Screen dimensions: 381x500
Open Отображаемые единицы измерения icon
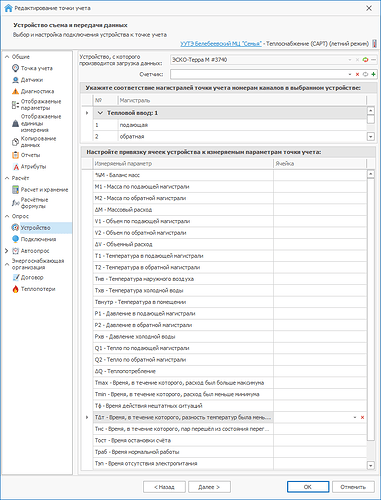pyautogui.click(x=15, y=123)
